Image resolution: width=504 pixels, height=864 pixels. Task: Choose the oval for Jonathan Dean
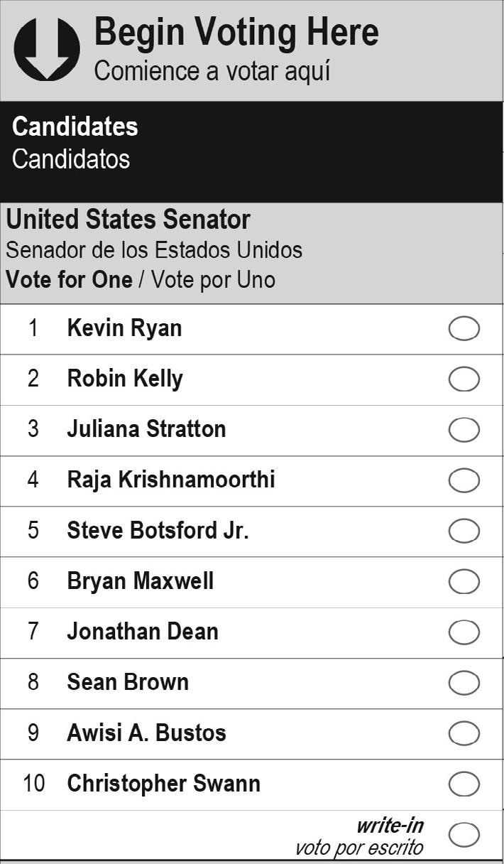click(464, 632)
